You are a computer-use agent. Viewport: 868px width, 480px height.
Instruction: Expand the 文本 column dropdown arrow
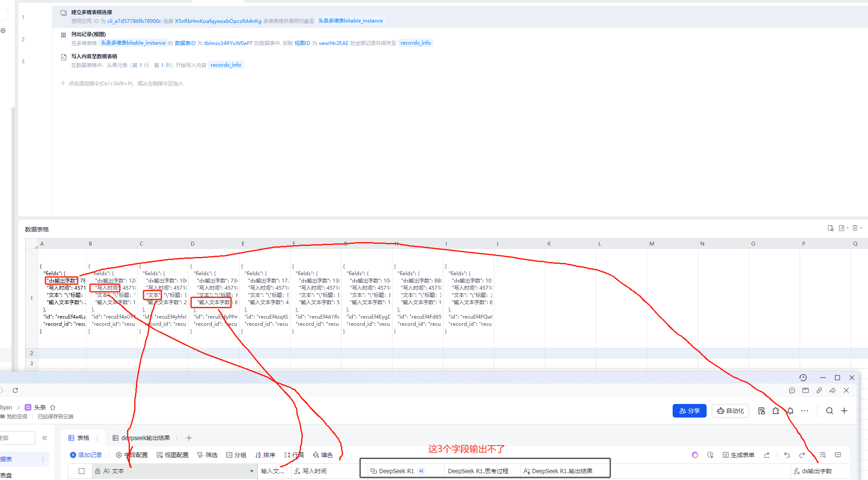(x=252, y=471)
